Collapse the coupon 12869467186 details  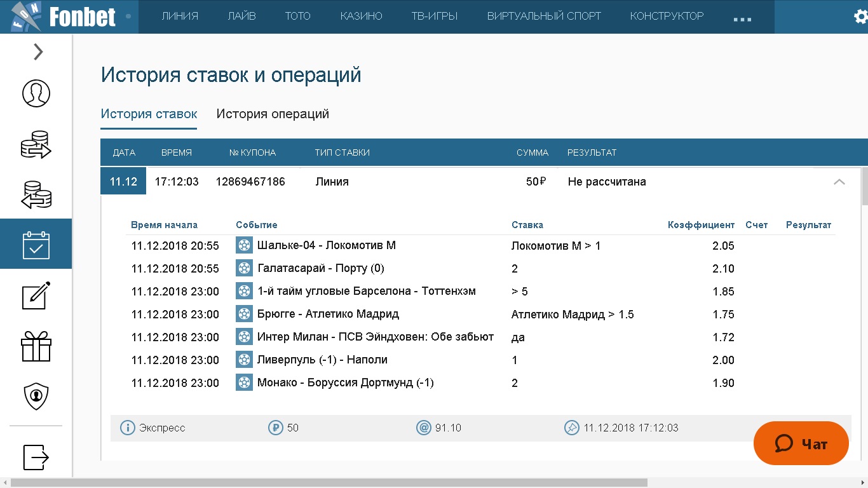pyautogui.click(x=839, y=182)
